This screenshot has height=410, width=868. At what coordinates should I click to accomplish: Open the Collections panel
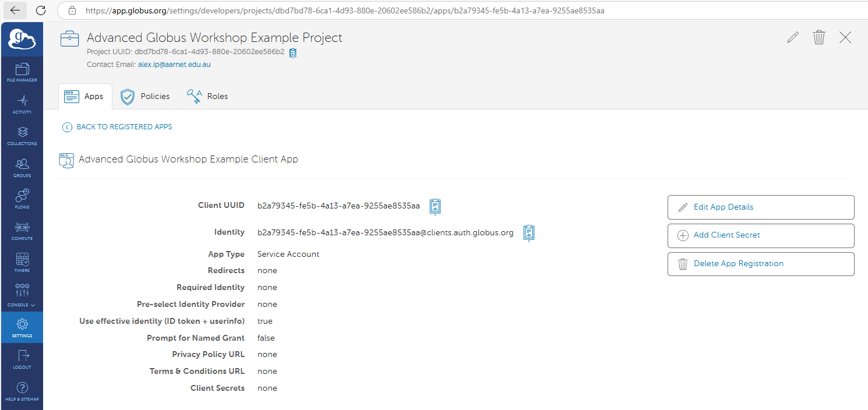(22, 135)
